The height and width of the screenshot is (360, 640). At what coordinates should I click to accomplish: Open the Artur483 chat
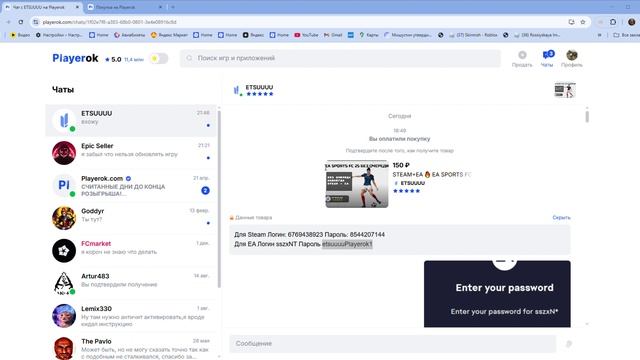[131, 283]
